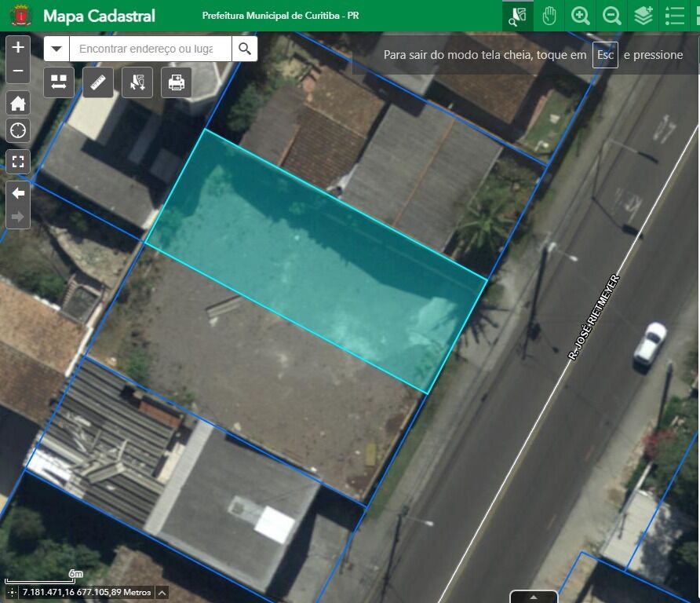Open the add layers panel
The height and width of the screenshot is (603, 700).
pos(643,16)
